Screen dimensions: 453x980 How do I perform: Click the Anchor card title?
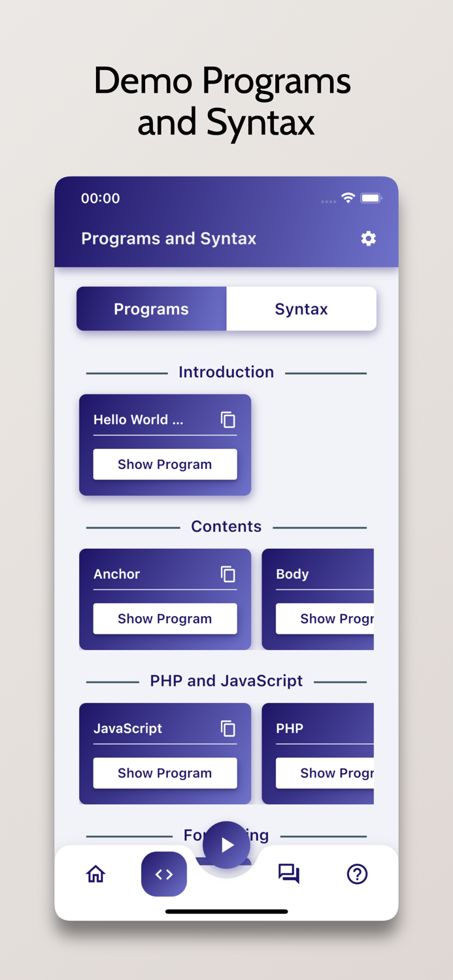tap(117, 574)
